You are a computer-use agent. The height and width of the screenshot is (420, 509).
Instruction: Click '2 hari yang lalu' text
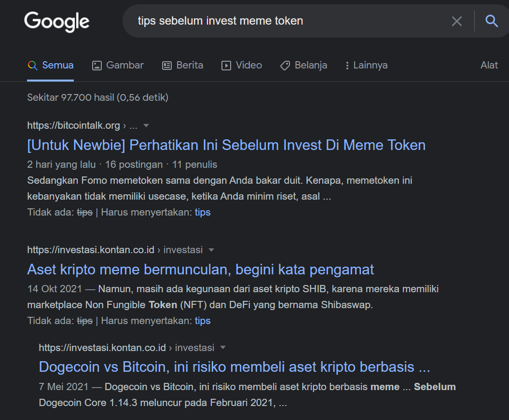61,164
